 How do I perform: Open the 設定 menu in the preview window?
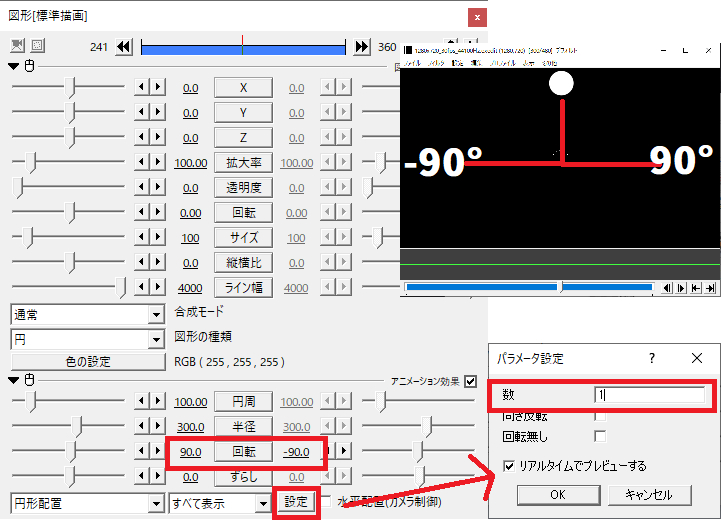click(457, 63)
